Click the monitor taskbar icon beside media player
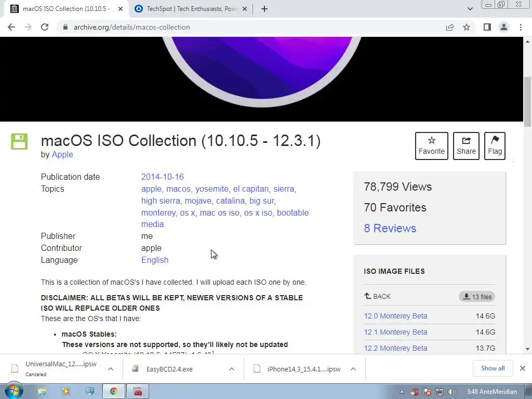 (90, 392)
